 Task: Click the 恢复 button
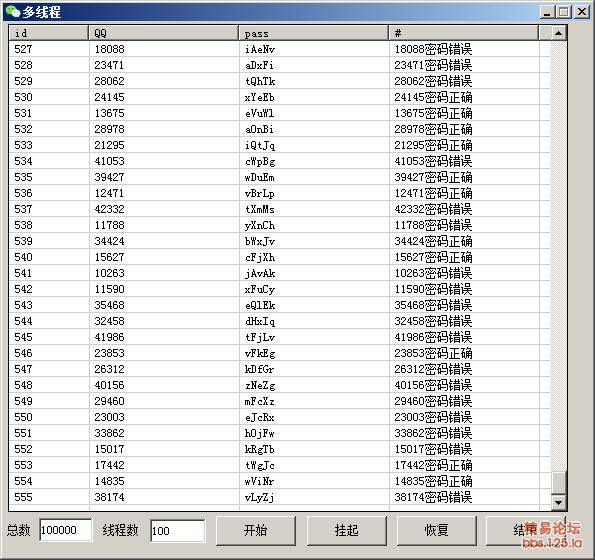[x=437, y=530]
